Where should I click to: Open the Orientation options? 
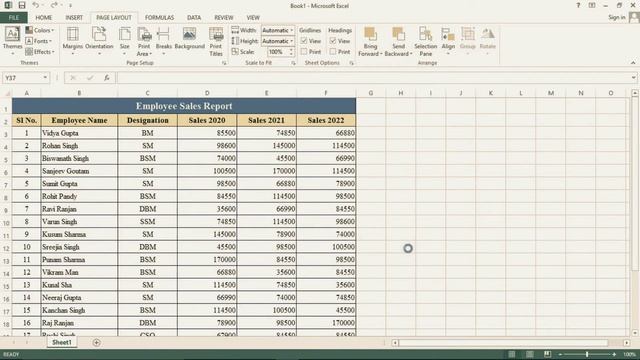point(99,41)
